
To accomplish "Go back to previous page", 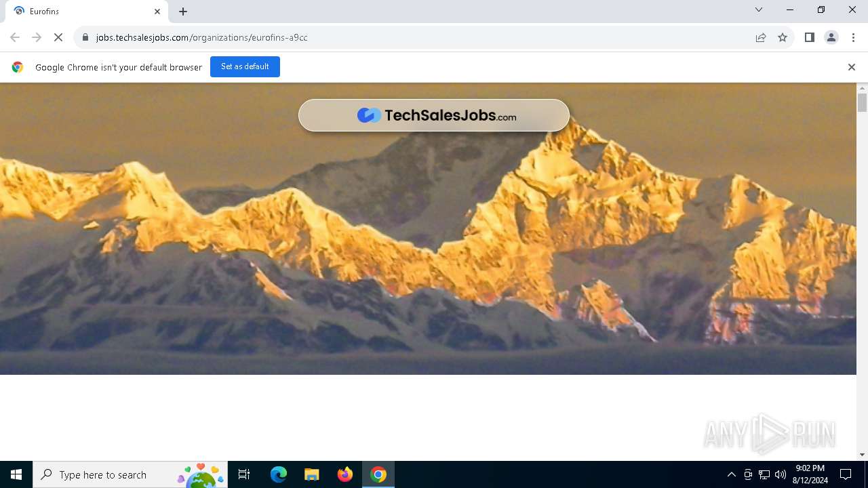I will 15,37.
